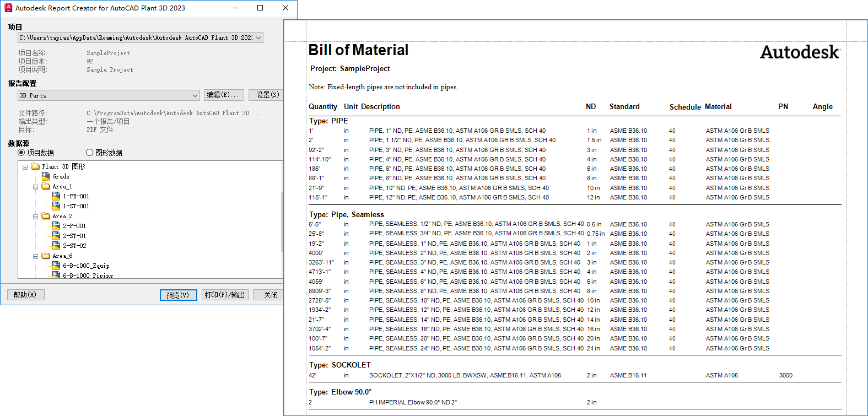The height and width of the screenshot is (416, 868).
Task: Click the Type: SOCKOLET group heading
Action: coord(340,365)
